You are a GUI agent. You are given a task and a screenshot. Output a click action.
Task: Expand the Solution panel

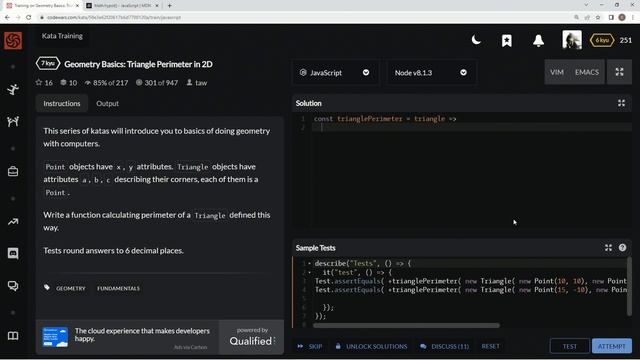[x=621, y=103]
